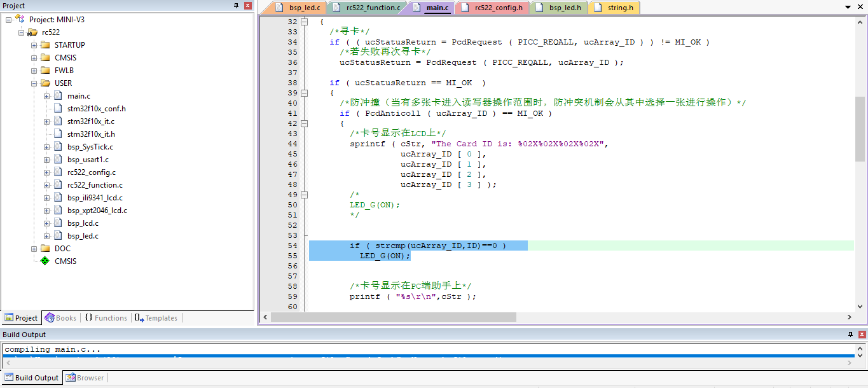The height and width of the screenshot is (388, 868).
Task: Collapse code fold at line 42
Action: coord(304,123)
